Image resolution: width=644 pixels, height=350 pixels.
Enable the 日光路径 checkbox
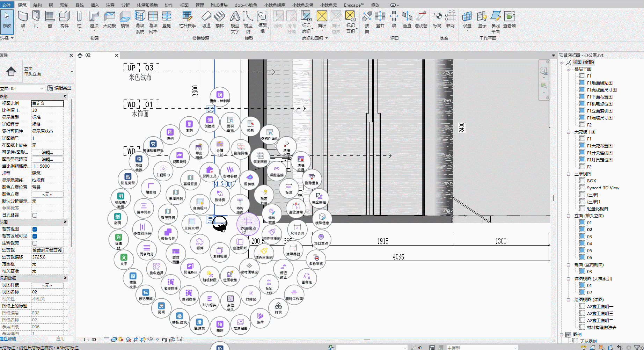click(35, 215)
